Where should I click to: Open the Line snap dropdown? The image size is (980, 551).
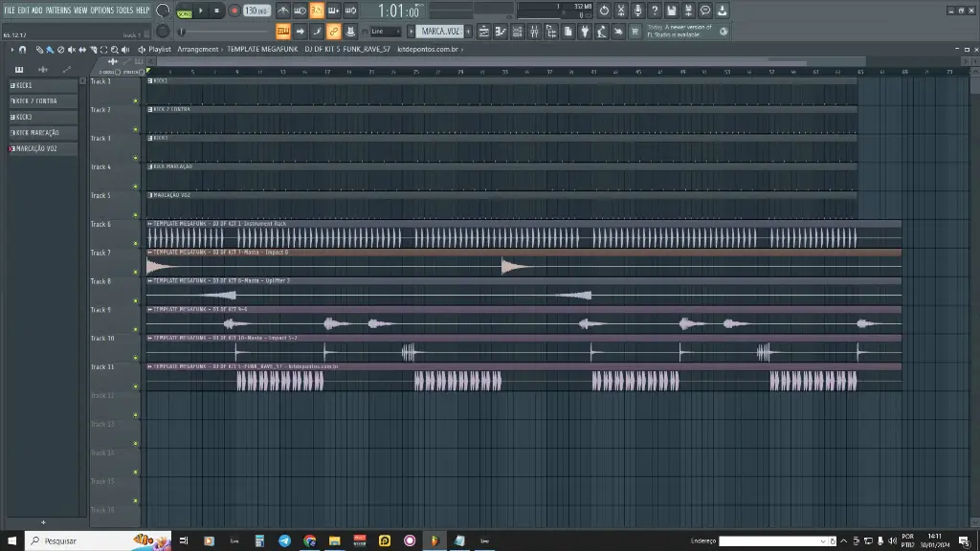(385, 32)
